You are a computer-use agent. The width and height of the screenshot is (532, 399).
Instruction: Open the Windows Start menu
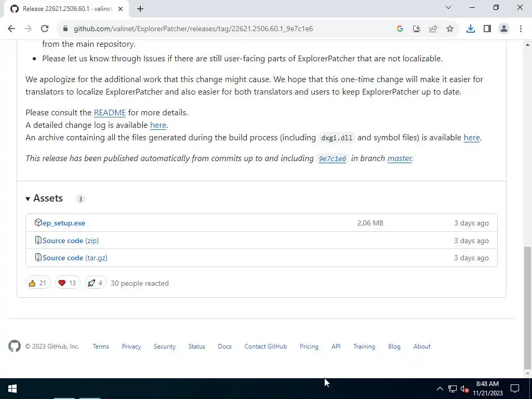pyautogui.click(x=12, y=389)
